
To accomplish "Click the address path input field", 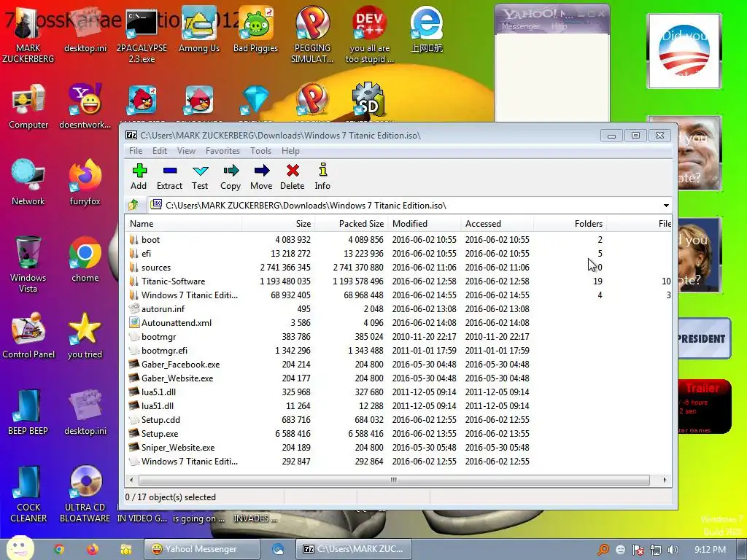I will (x=410, y=205).
